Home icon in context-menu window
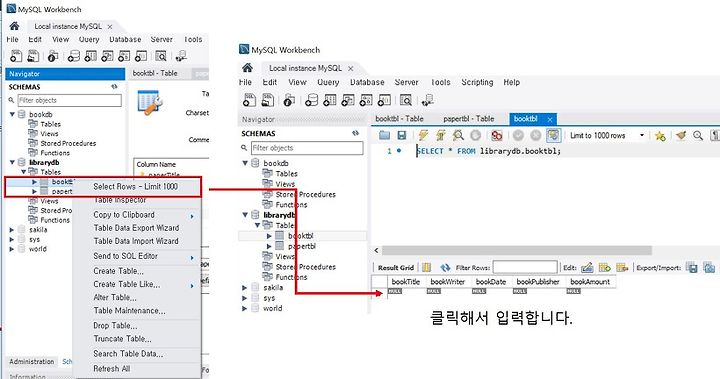This screenshot has height=379, width=720. point(14,26)
